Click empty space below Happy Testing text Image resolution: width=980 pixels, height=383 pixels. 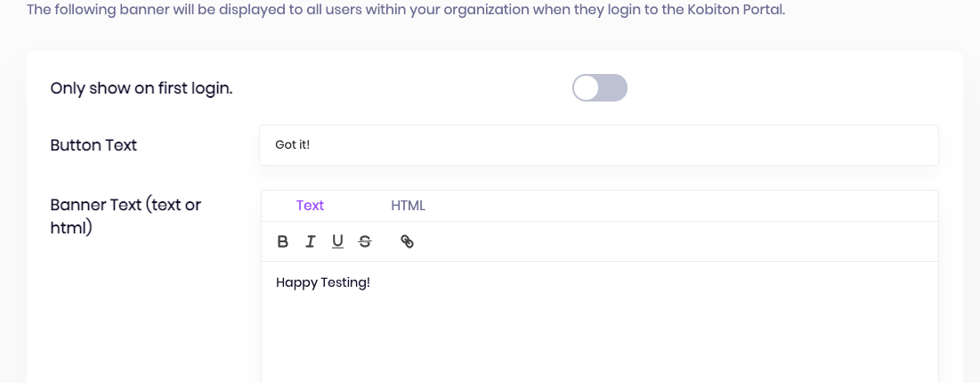point(599,338)
